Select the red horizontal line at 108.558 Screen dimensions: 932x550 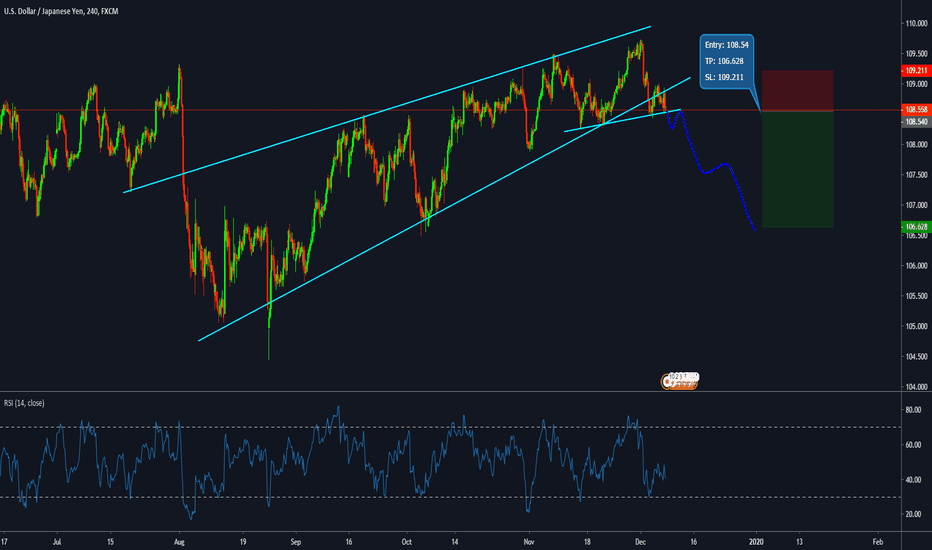(x=300, y=110)
